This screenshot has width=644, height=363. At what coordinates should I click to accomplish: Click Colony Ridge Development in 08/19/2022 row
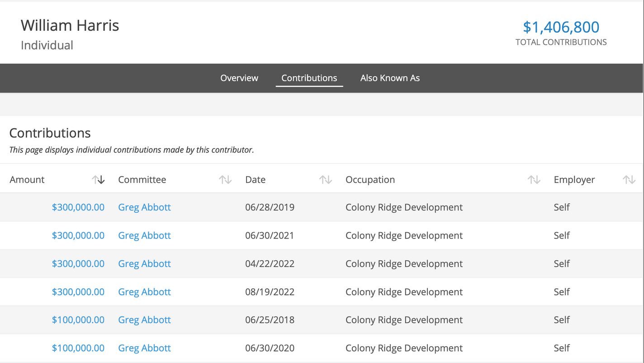coord(404,292)
